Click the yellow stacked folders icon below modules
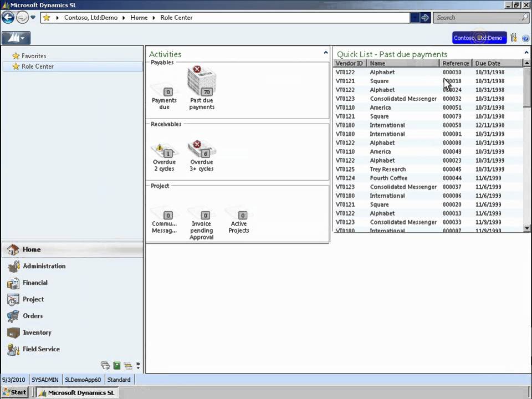Viewport: 532px width, 399px height. (128, 365)
